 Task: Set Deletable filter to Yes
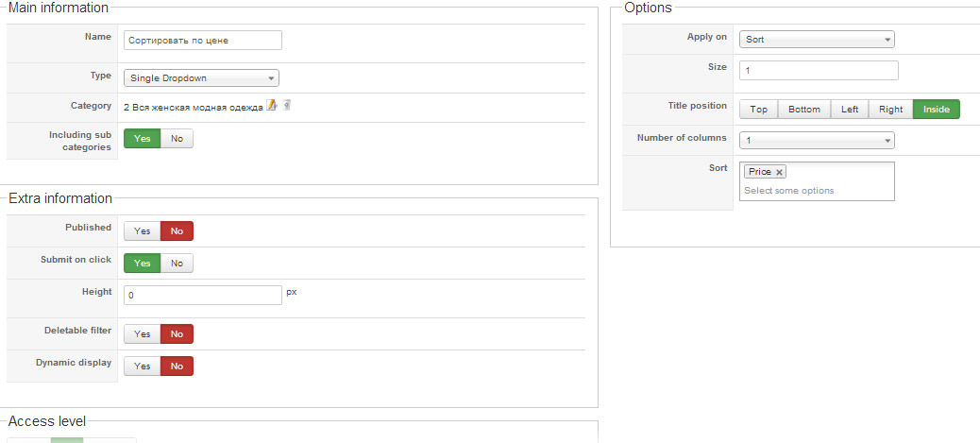pyautogui.click(x=142, y=333)
